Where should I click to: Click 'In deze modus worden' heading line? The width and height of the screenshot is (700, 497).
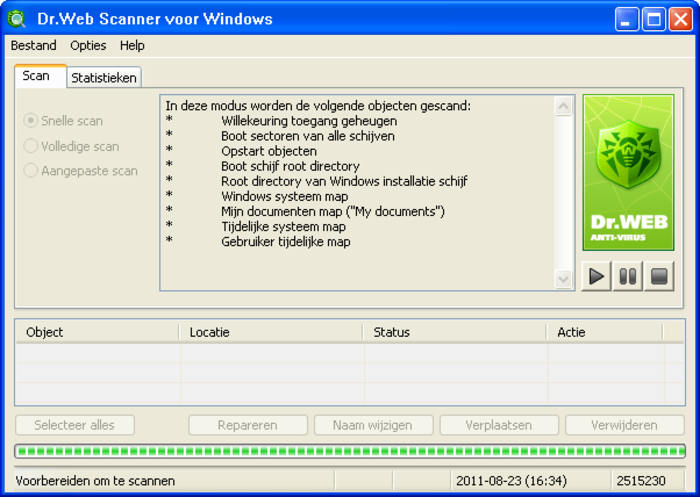(318, 106)
